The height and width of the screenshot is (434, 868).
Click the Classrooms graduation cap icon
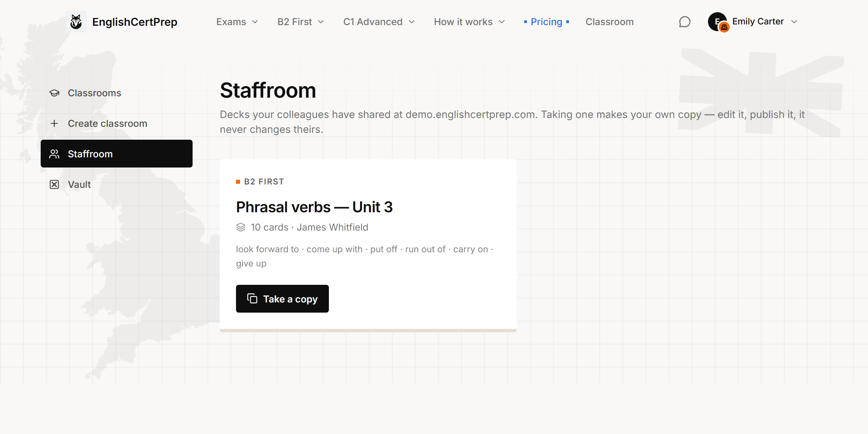tap(54, 93)
